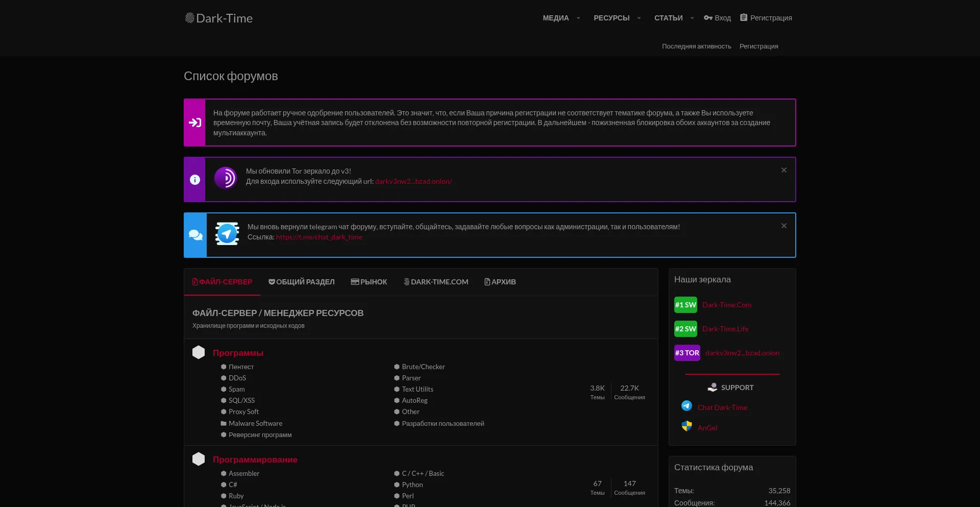Open the Программирование category title

(255, 460)
